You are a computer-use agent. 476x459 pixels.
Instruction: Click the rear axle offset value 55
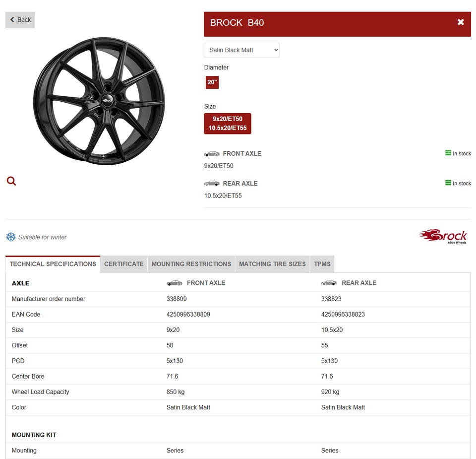324,345
